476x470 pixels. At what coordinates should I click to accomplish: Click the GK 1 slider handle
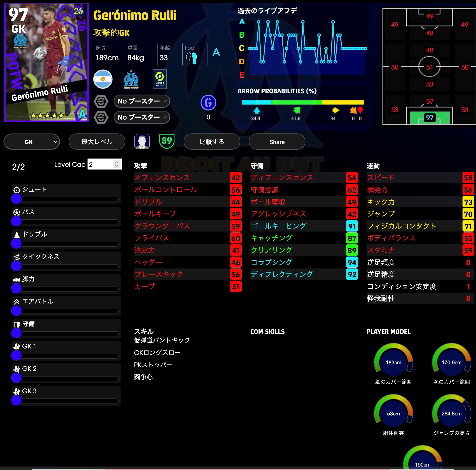point(17,355)
